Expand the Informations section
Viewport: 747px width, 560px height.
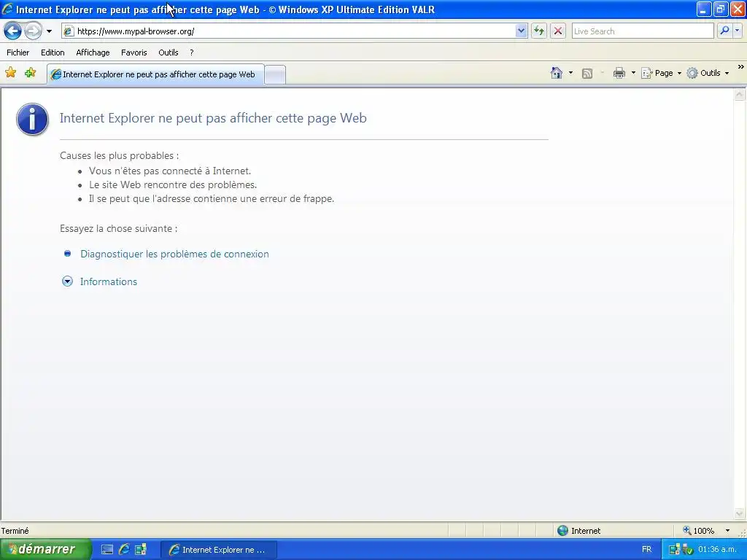pyautogui.click(x=109, y=281)
